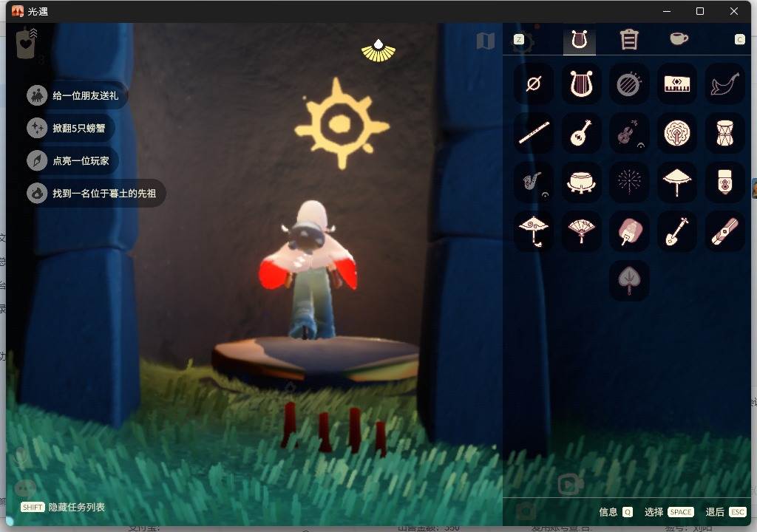Select the bowl-shaped drum on stand

tap(581, 182)
